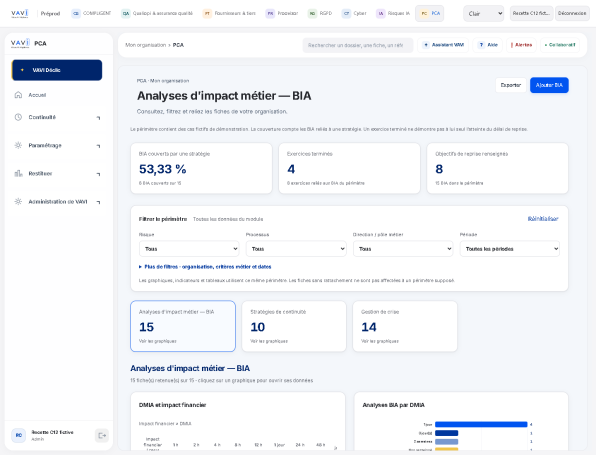Click the Préprod environment label

coord(50,14)
